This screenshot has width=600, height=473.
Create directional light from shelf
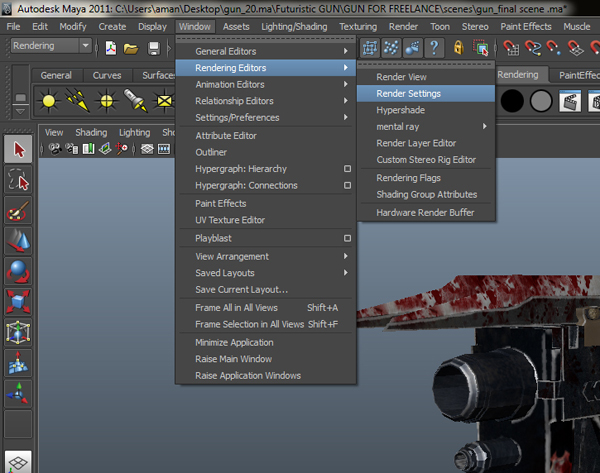coord(78,100)
